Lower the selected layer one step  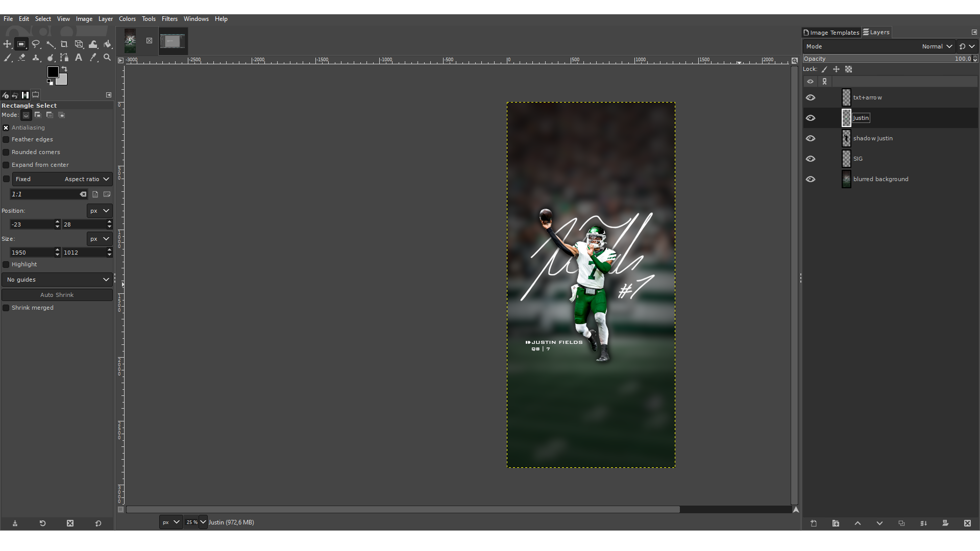[x=879, y=523]
